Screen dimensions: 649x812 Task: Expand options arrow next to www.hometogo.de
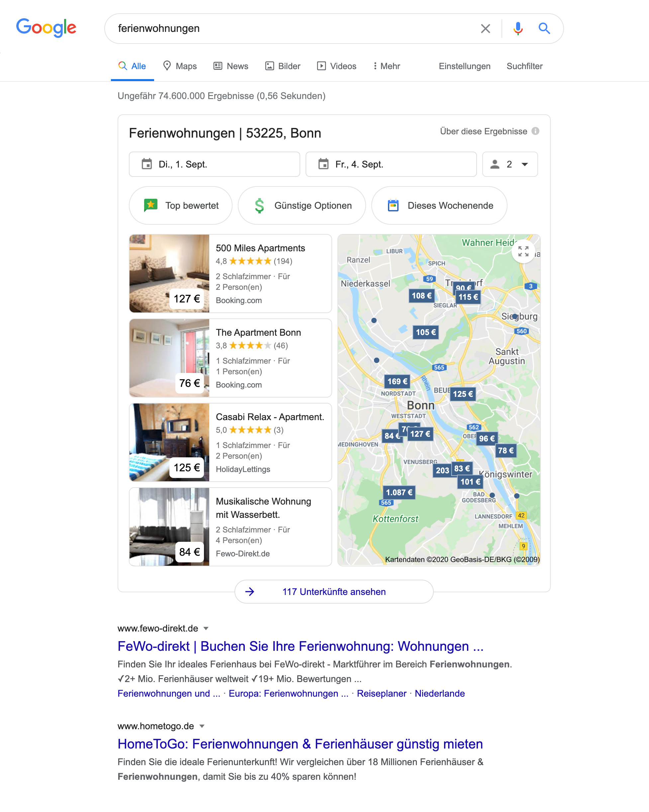click(202, 726)
